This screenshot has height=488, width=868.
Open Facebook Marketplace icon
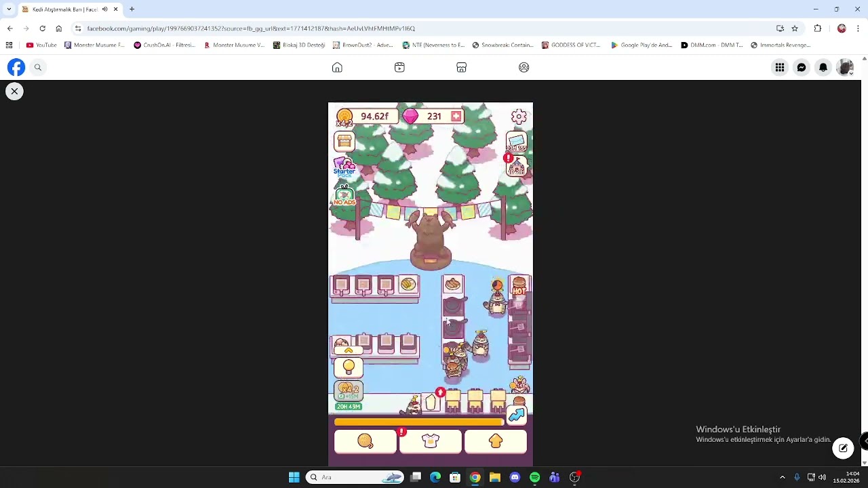(461, 67)
